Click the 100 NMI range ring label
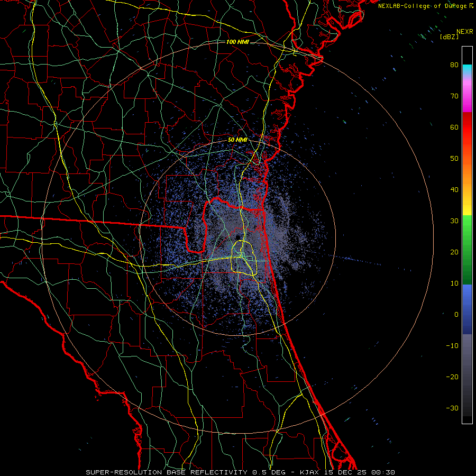This screenshot has height=476, width=476. pos(237,42)
